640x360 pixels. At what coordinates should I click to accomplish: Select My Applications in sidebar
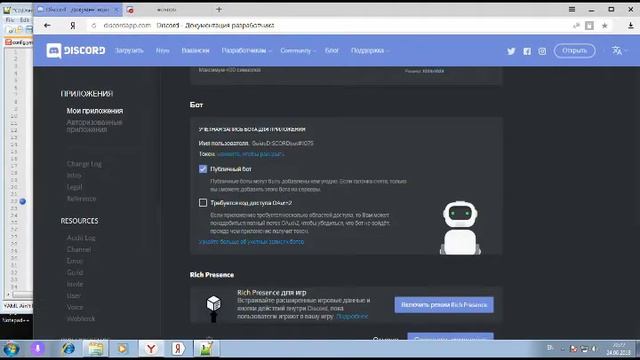[x=95, y=111]
